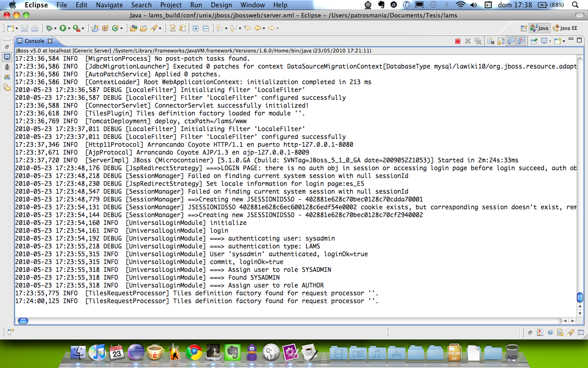This screenshot has width=588, height=368.
Task: Open the Open Console dropdown arrow
Action: [564, 41]
